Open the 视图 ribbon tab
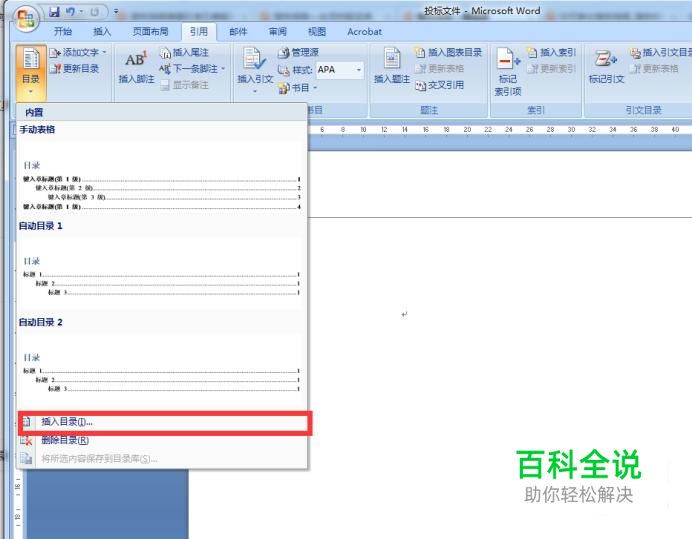 (x=317, y=31)
